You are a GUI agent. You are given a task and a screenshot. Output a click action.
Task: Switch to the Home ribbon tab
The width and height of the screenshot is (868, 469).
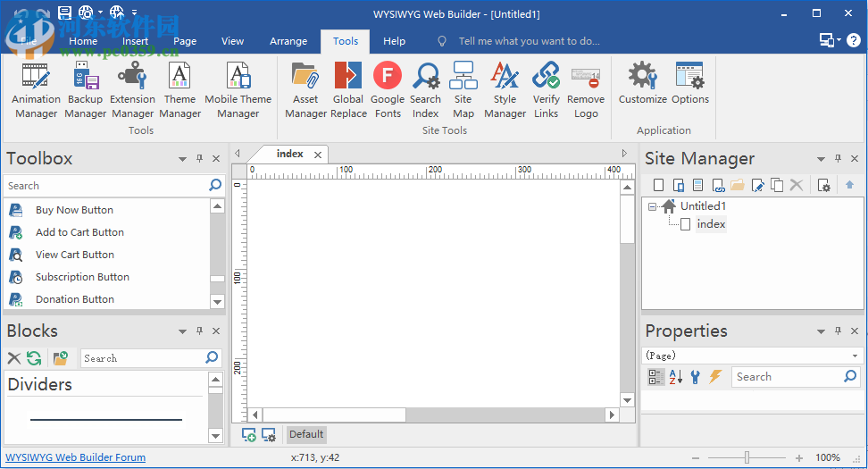coord(83,41)
